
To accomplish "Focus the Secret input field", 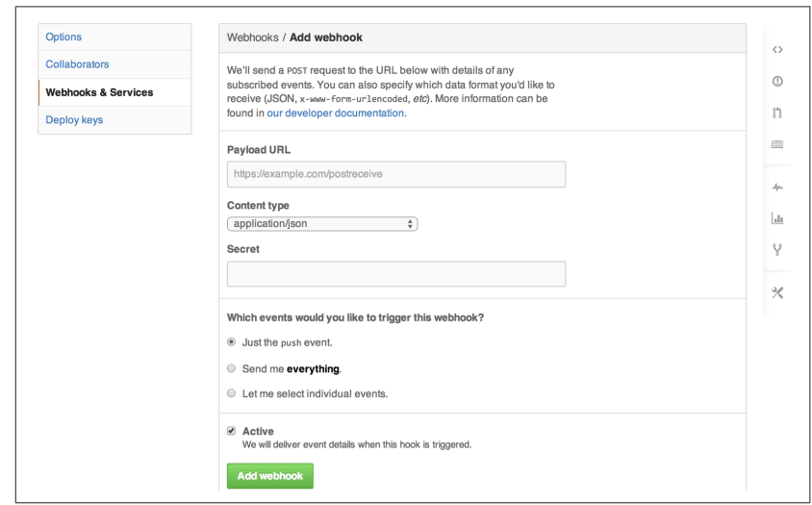I will pyautogui.click(x=396, y=274).
